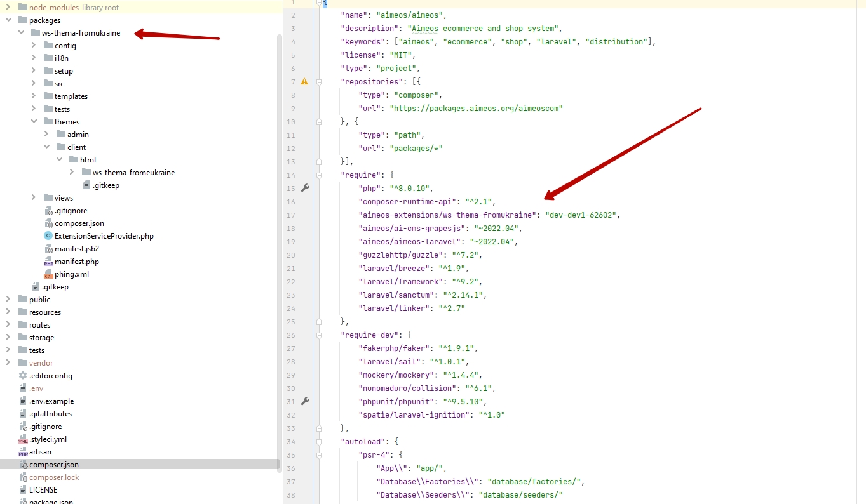
Task: Click the warning icon on line 7
Action: [304, 82]
